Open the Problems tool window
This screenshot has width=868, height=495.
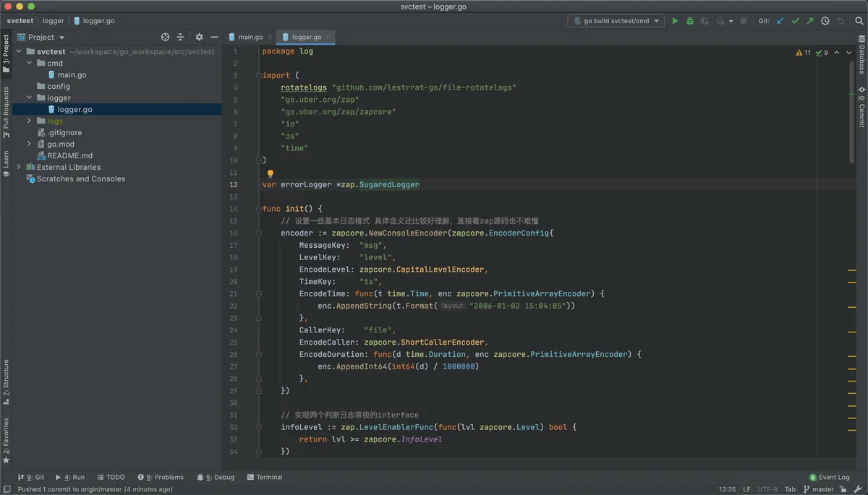point(161,477)
